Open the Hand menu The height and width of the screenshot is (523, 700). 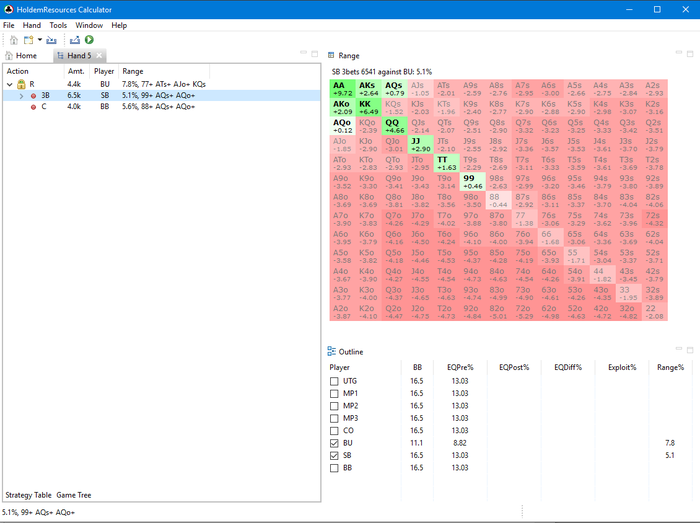[x=32, y=25]
